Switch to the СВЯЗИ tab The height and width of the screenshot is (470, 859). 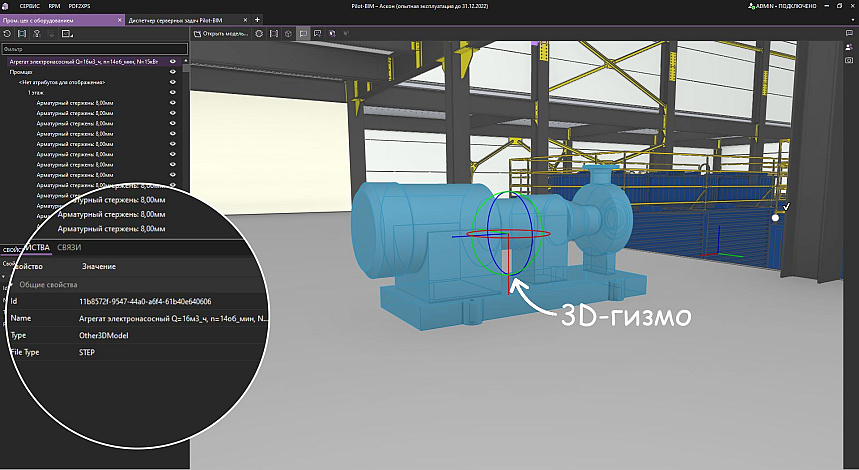pyautogui.click(x=69, y=247)
